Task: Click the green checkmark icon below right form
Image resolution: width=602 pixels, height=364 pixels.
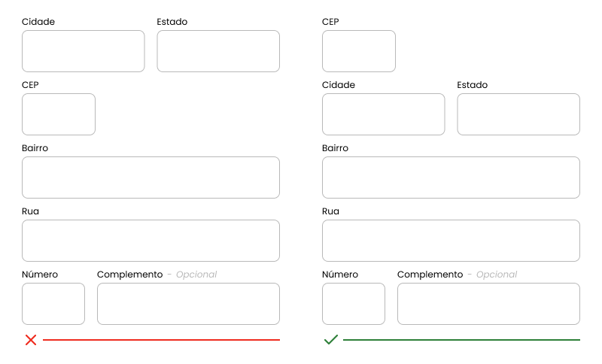Action: coord(331,339)
